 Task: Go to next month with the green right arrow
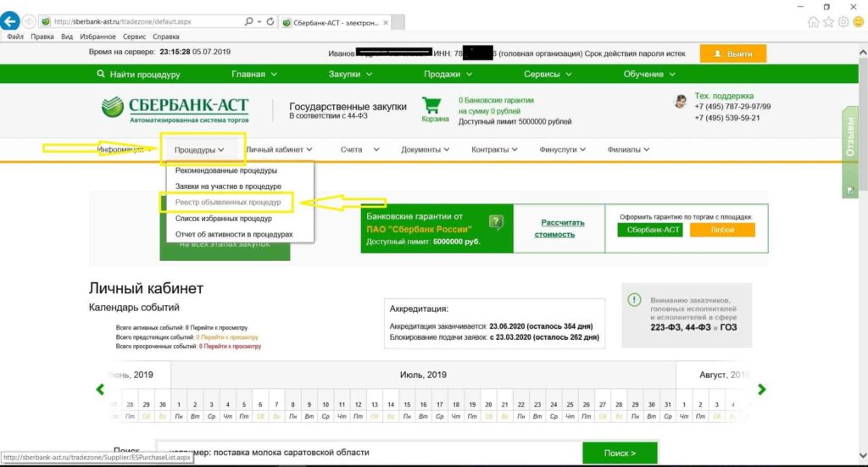coord(762,390)
